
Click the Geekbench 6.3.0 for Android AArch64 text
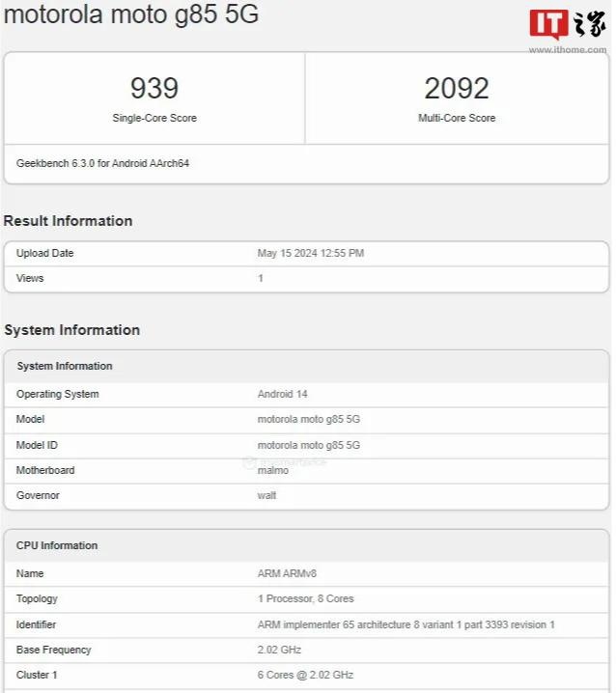pos(102,163)
